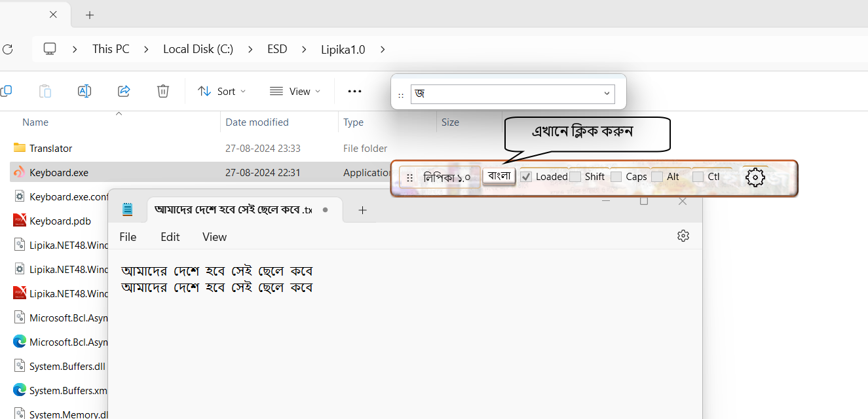Uncheck the Loaded checkbox

tap(526, 177)
